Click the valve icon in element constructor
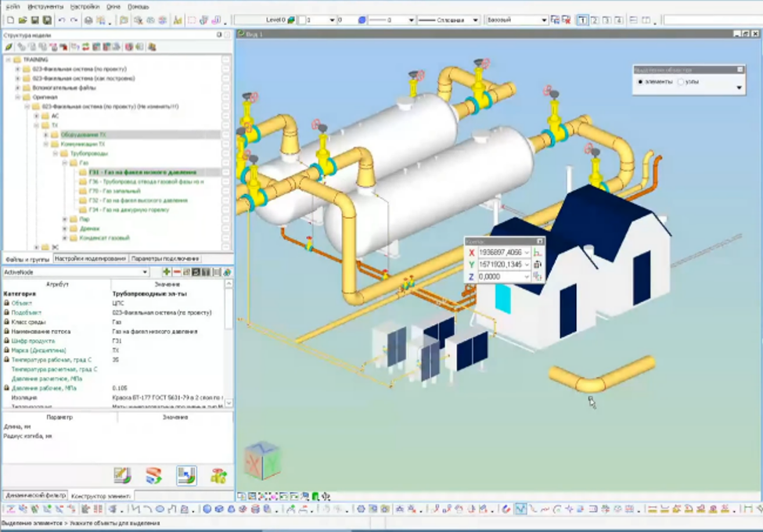 (x=218, y=475)
